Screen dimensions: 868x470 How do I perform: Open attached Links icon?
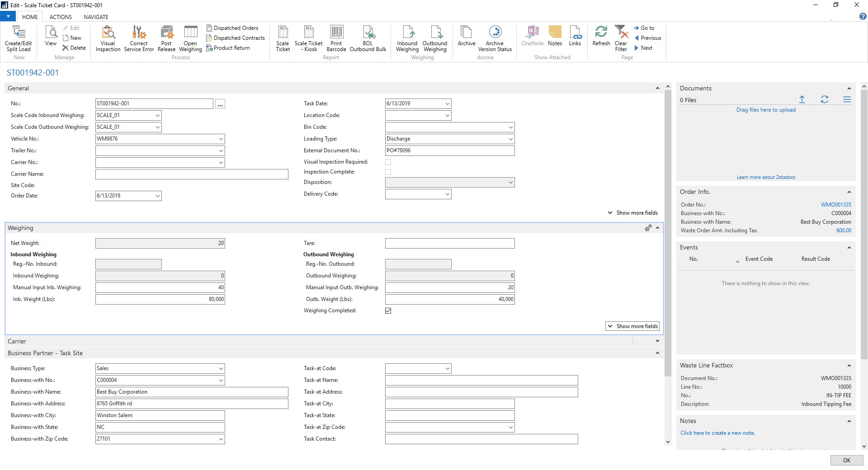[575, 36]
